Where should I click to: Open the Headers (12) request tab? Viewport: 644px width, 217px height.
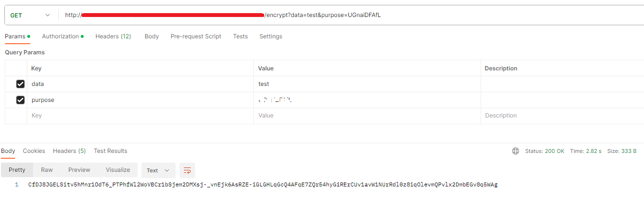click(x=113, y=36)
